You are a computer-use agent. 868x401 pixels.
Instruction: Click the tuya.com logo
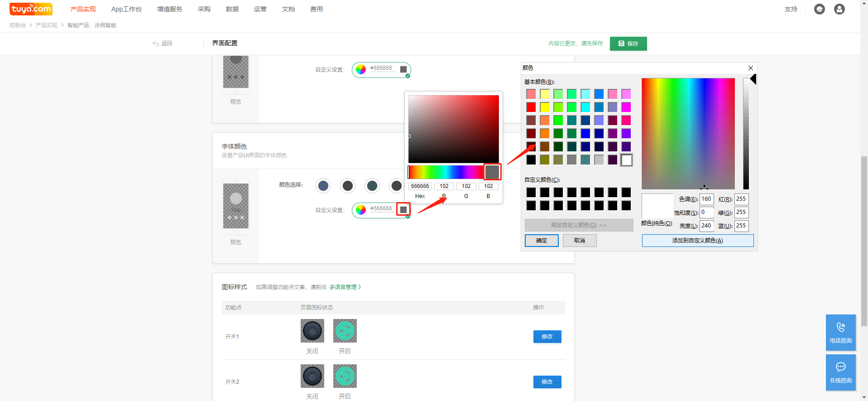click(31, 9)
